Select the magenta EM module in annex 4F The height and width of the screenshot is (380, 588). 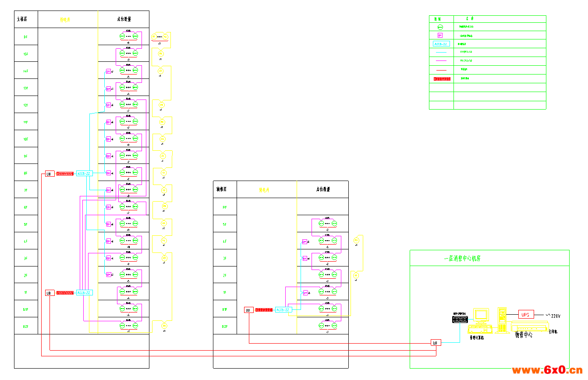click(305, 241)
